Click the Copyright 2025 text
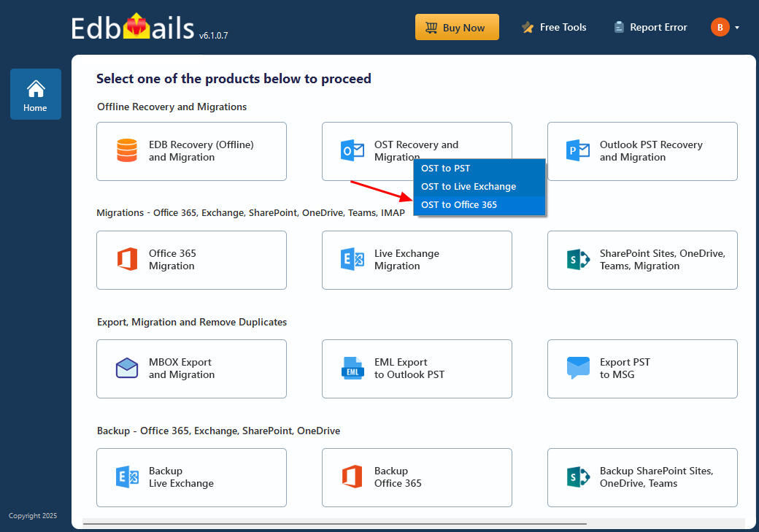Viewport: 759px width, 532px height. 33,516
